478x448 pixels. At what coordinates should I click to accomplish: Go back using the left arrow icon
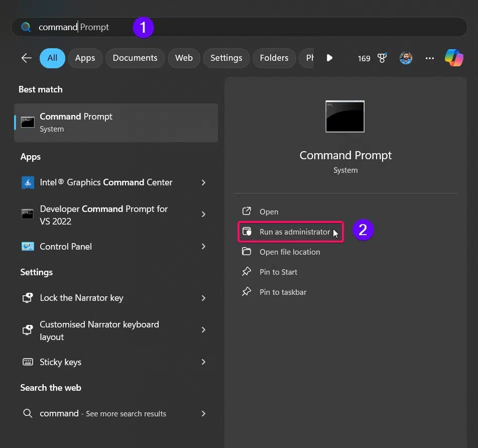(27, 58)
